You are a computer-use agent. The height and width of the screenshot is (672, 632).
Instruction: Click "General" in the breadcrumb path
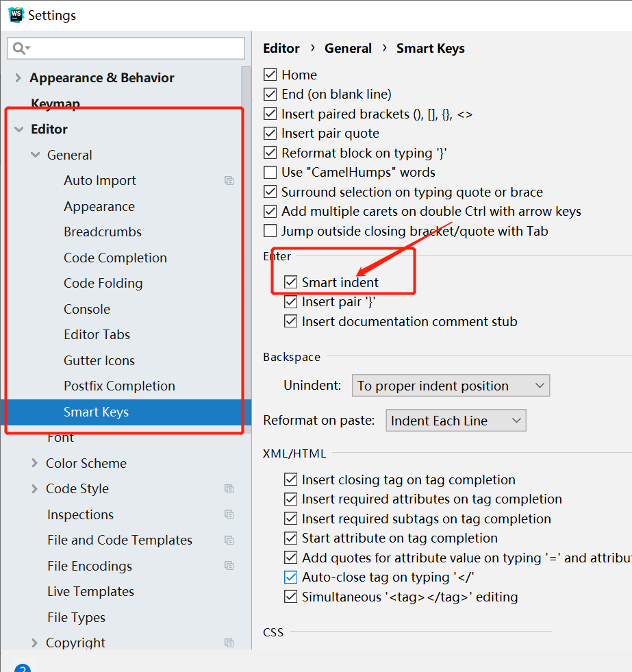pos(349,48)
